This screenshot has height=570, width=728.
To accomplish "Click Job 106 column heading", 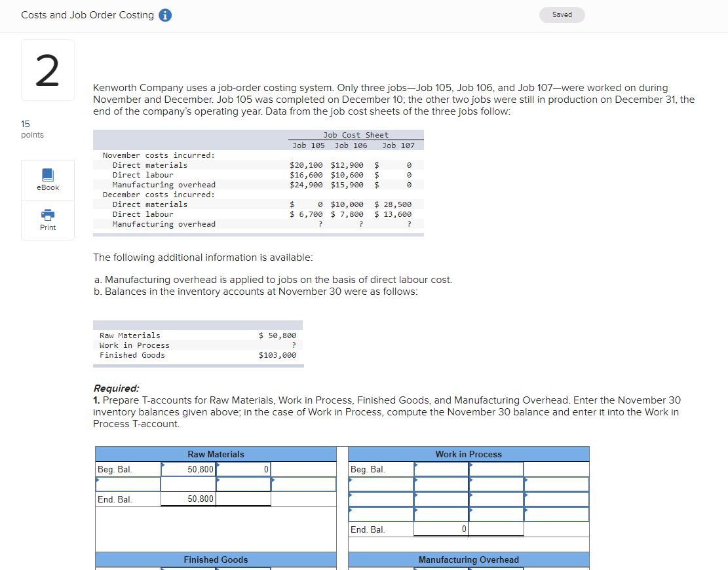I will click(x=351, y=145).
